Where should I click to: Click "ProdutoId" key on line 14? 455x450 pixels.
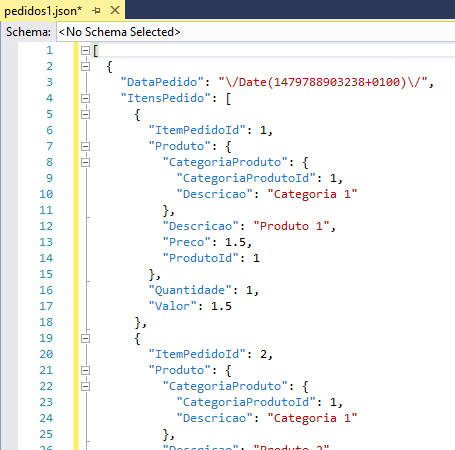tap(200, 258)
